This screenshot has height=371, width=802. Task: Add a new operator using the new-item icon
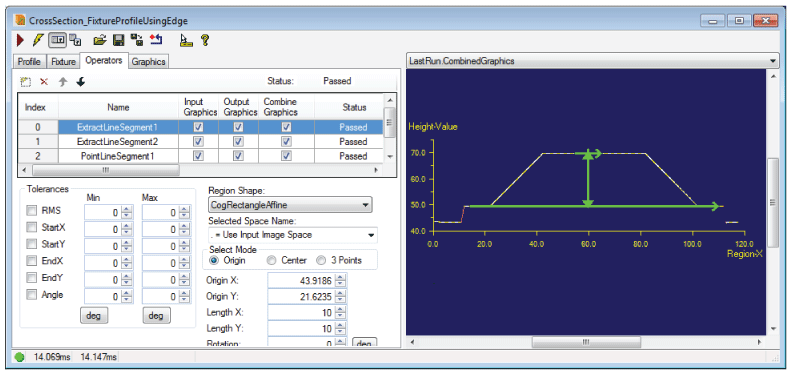pyautogui.click(x=26, y=82)
